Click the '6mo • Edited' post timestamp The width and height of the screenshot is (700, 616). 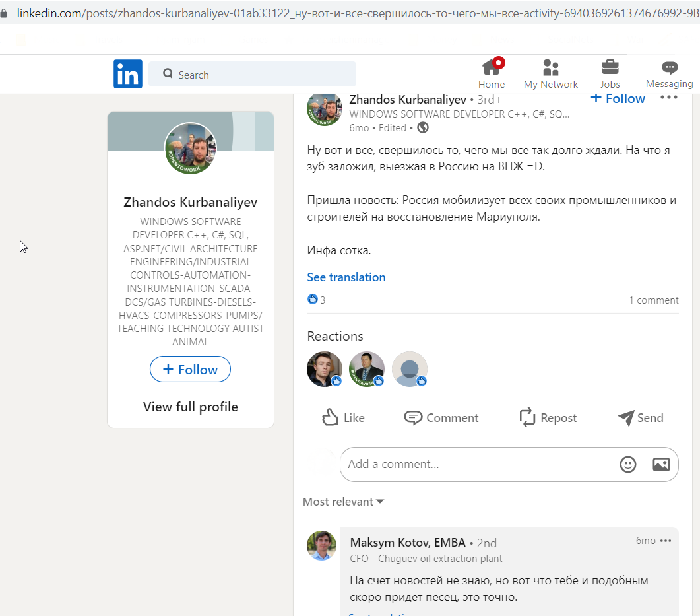click(x=377, y=128)
